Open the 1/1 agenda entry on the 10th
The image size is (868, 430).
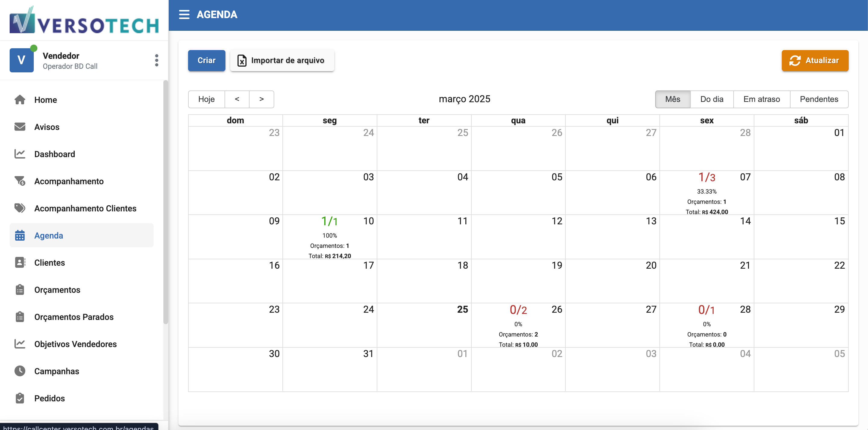coord(329,222)
